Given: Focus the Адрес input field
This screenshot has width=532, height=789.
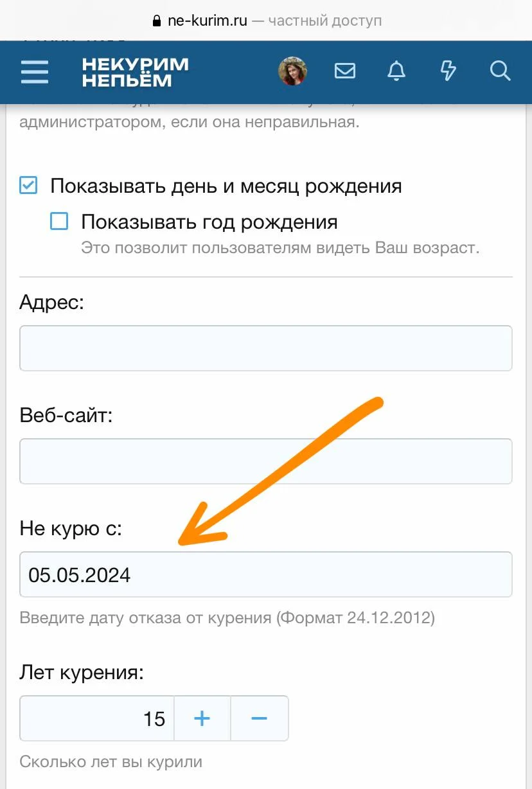Looking at the screenshot, I should click(x=266, y=347).
